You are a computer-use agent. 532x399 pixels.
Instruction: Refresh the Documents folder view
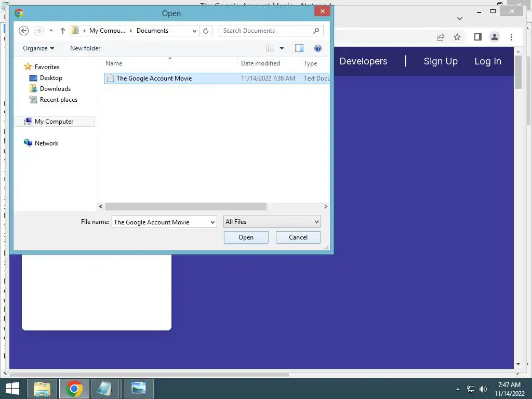(x=206, y=31)
